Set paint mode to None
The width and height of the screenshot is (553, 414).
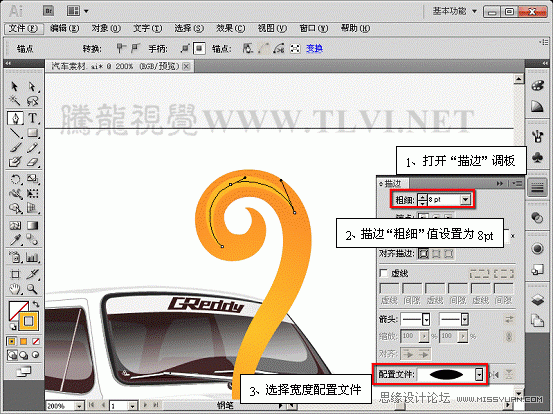tap(36, 341)
